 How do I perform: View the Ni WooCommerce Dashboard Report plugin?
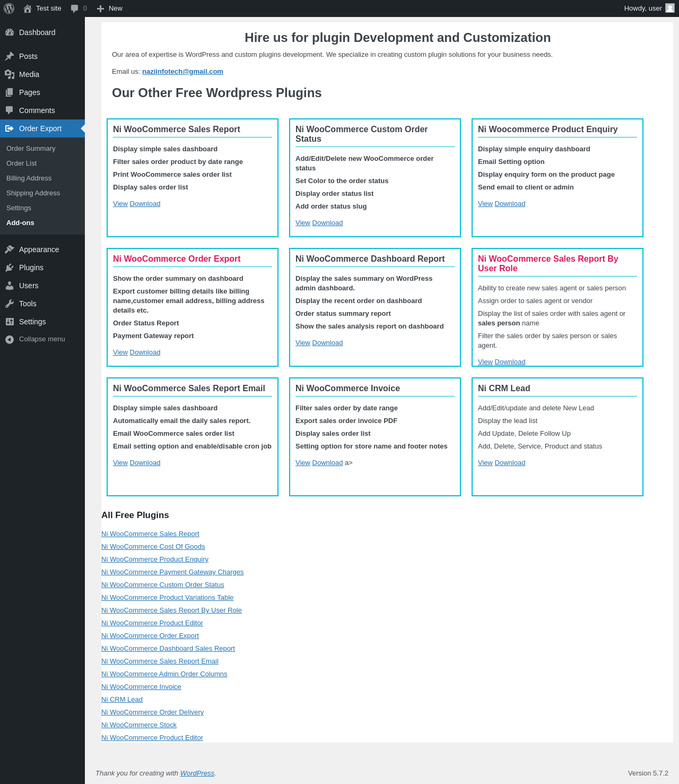coord(303,343)
